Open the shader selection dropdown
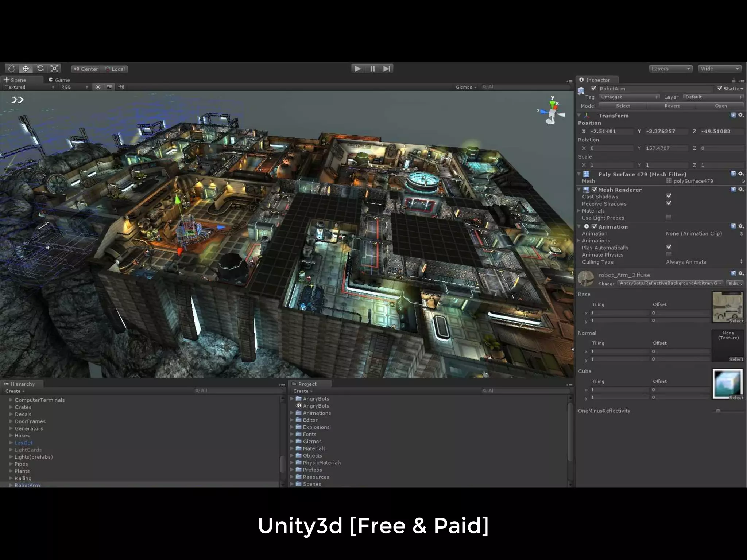The image size is (747, 560). pyautogui.click(x=670, y=283)
